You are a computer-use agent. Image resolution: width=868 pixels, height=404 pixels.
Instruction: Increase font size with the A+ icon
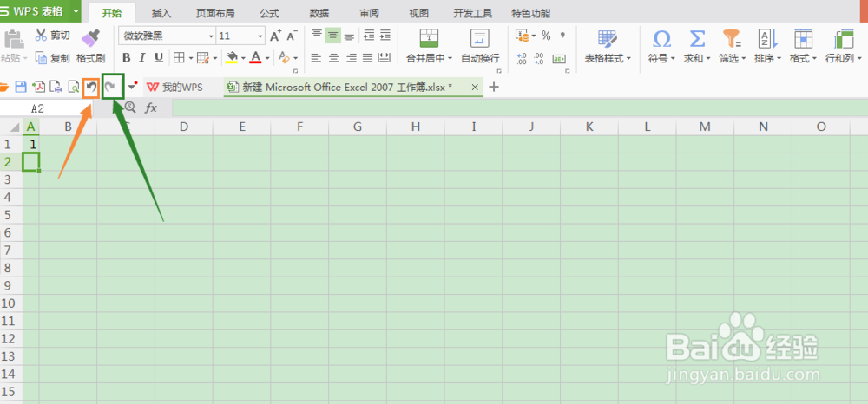[276, 36]
